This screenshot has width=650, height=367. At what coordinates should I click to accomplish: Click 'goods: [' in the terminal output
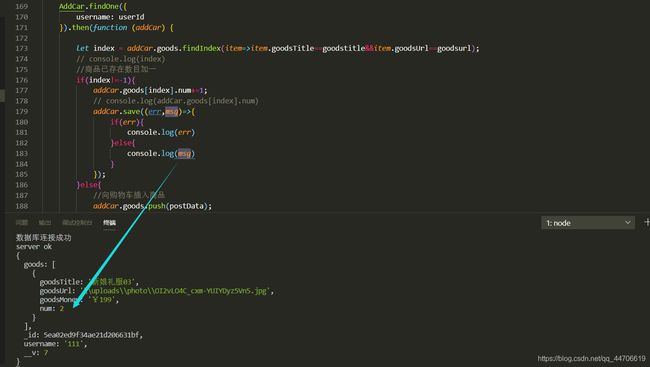click(39, 264)
